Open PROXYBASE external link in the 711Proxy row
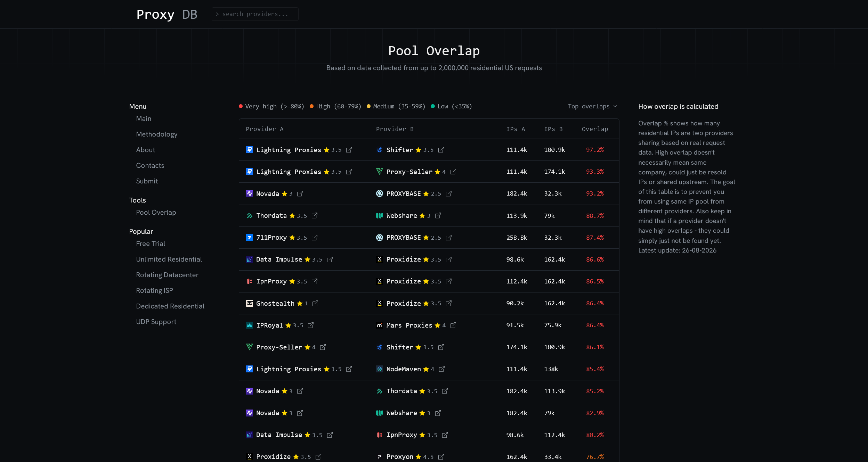 tap(448, 238)
